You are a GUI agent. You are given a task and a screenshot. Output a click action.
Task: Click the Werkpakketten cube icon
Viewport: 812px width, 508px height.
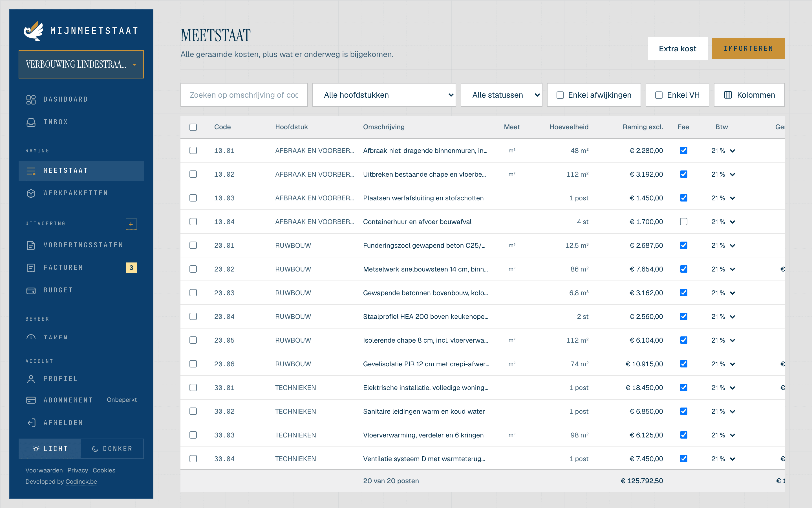click(31, 194)
